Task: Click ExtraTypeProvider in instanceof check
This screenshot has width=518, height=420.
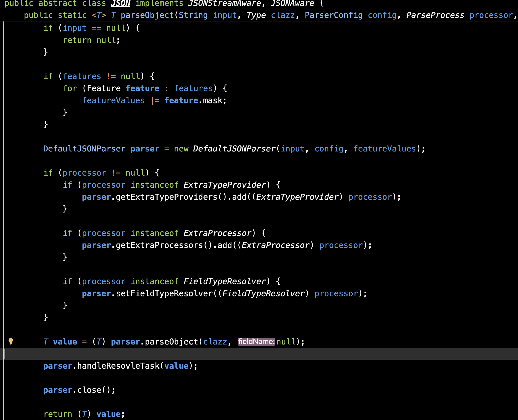Action: coord(225,185)
